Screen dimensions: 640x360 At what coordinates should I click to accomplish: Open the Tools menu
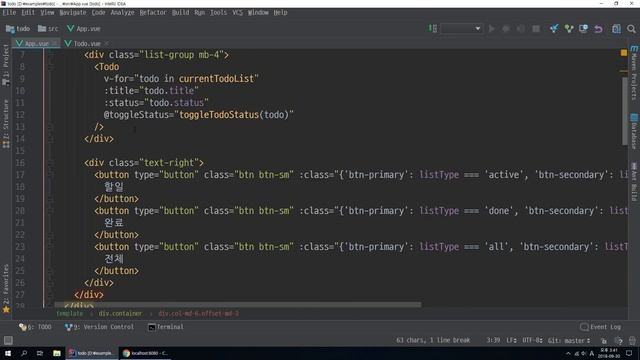click(218, 13)
